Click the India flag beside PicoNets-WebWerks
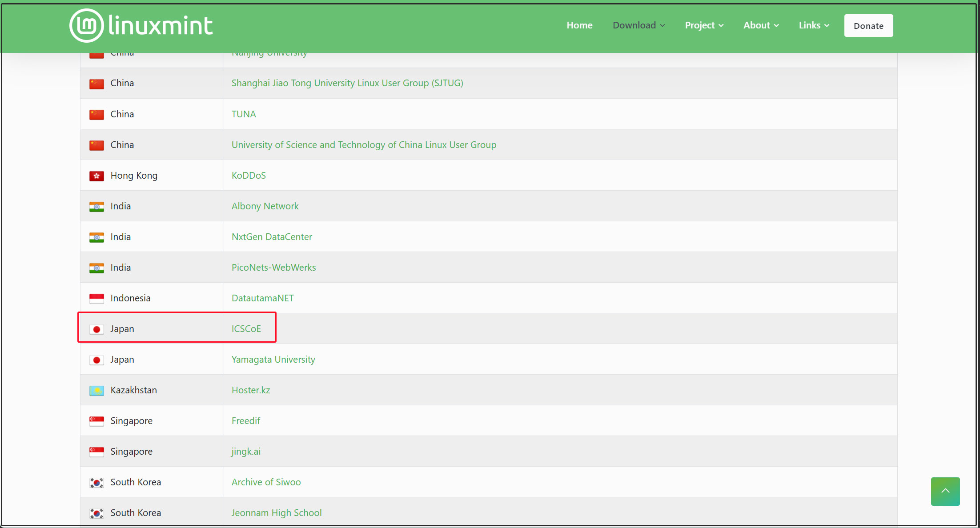 [x=96, y=268]
